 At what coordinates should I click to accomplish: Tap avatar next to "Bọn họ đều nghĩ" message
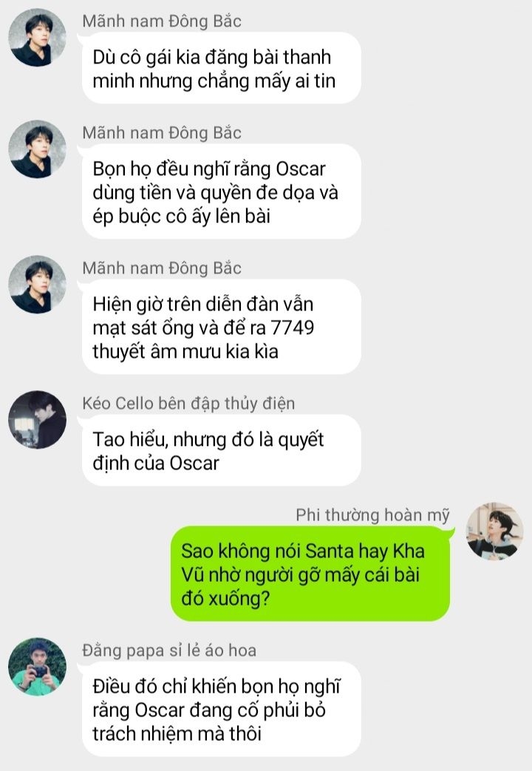tap(38, 149)
